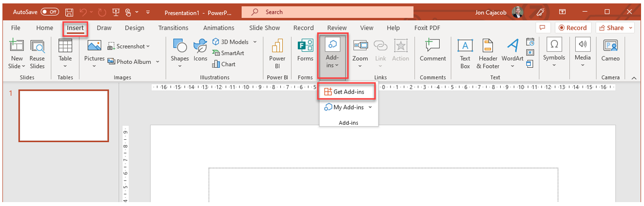Open the View tab

pos(367,28)
